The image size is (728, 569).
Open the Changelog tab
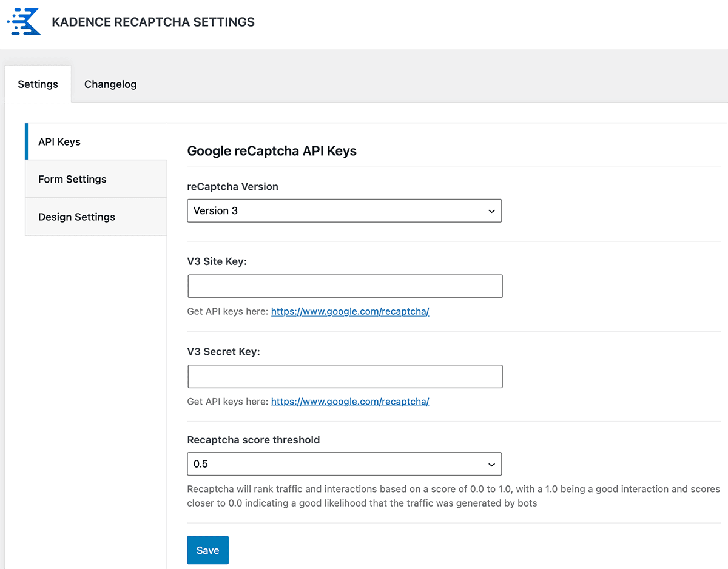tap(110, 84)
